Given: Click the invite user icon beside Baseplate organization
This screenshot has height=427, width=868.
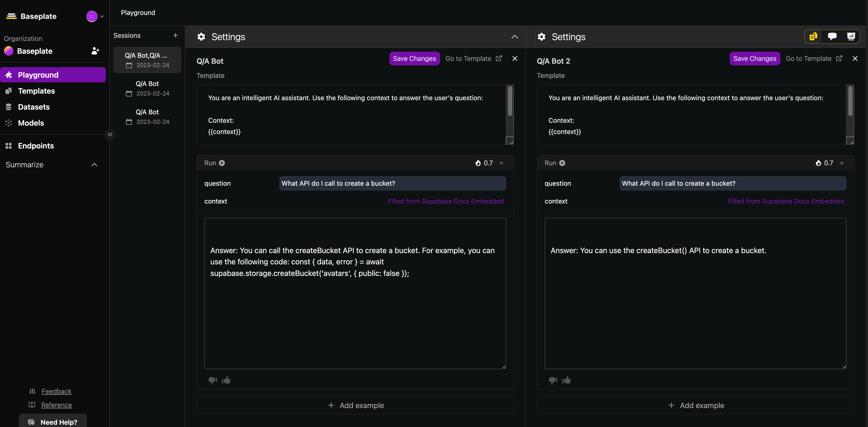Looking at the screenshot, I should pos(95,51).
